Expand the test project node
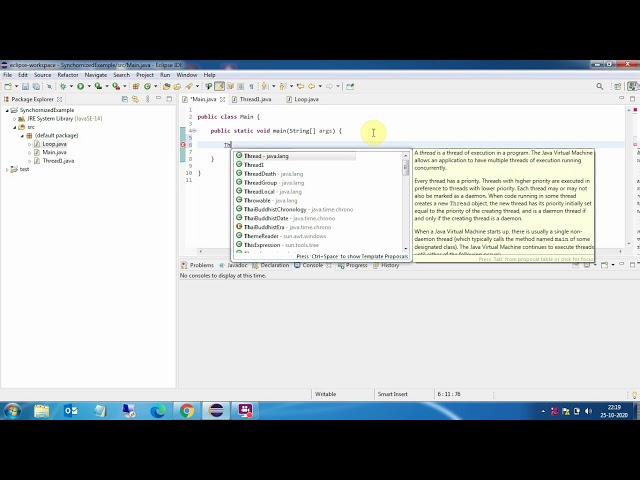 click(x=7, y=169)
